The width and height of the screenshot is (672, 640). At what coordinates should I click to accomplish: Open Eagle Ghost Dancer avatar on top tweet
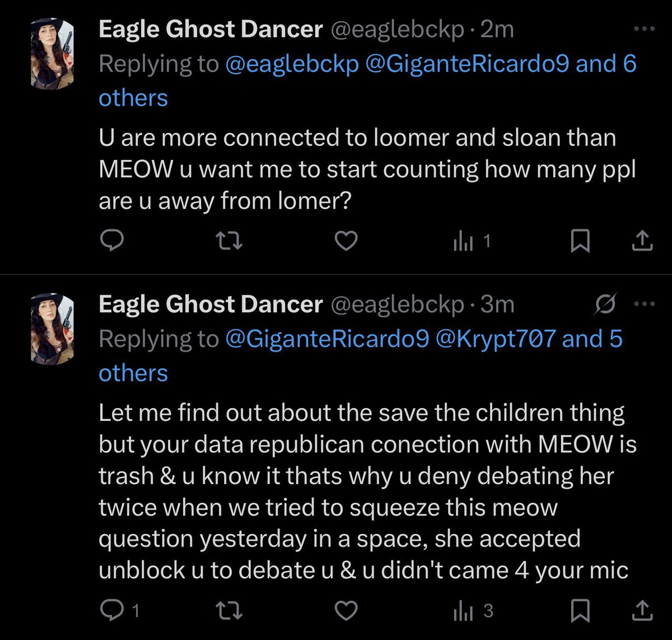click(x=52, y=54)
